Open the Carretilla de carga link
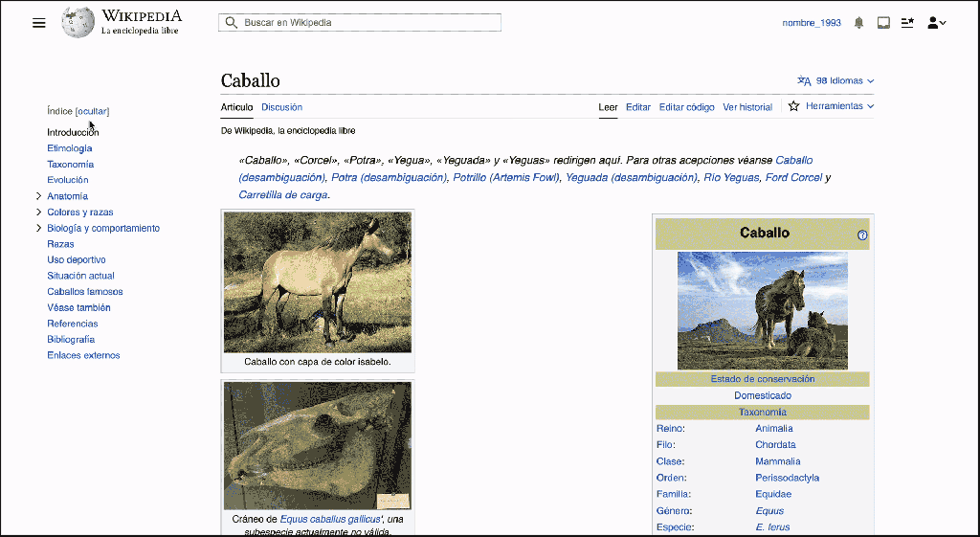Viewport: 980px width, 537px height. pos(283,195)
